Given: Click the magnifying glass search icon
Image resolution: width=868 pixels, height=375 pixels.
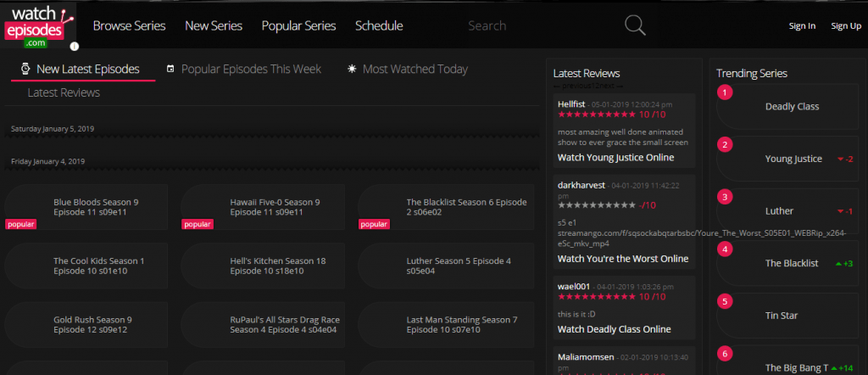Looking at the screenshot, I should click(x=635, y=25).
